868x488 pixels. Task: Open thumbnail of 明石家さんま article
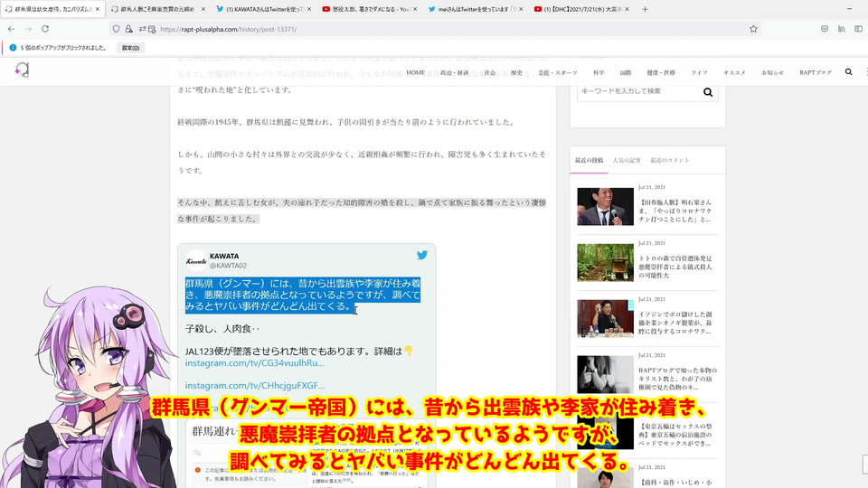(605, 206)
